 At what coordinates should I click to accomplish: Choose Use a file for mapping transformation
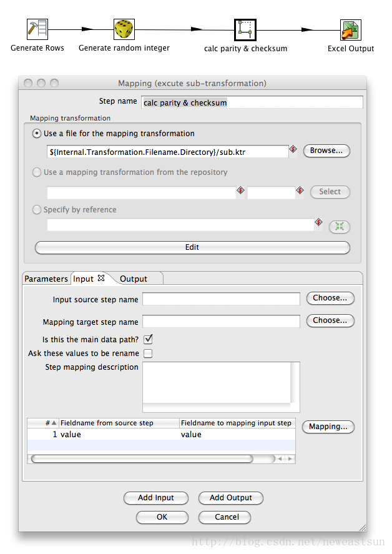36,134
